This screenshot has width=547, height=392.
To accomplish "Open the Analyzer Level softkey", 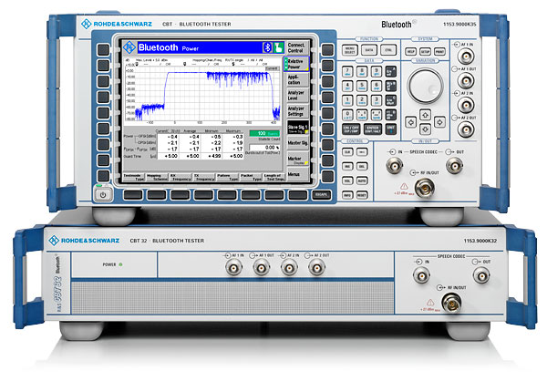I will 297,96.
